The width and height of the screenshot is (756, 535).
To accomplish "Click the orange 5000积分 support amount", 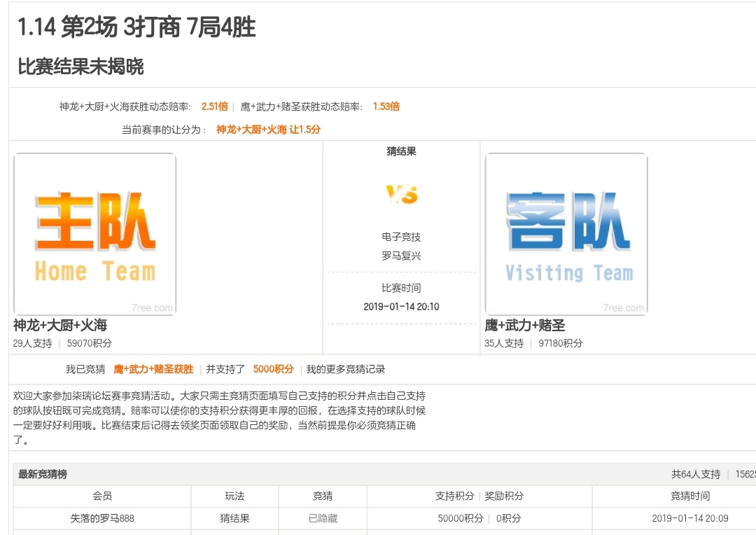I will coord(273,369).
